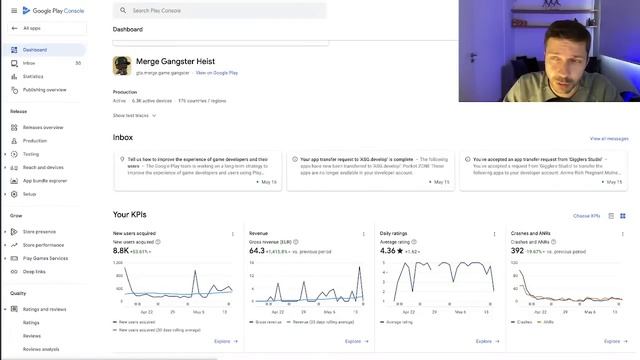The image size is (640, 360).
Task: Focus the Search Play Console field
Action: click(x=220, y=10)
